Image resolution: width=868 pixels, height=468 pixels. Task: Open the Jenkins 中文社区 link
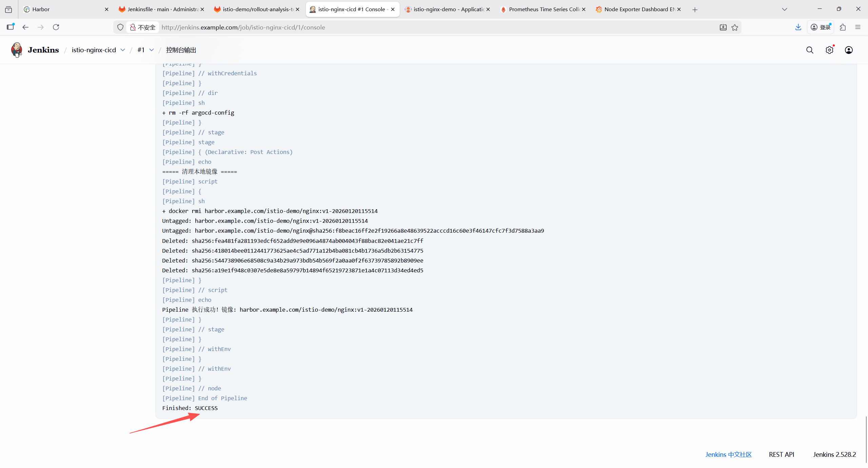(x=728, y=454)
